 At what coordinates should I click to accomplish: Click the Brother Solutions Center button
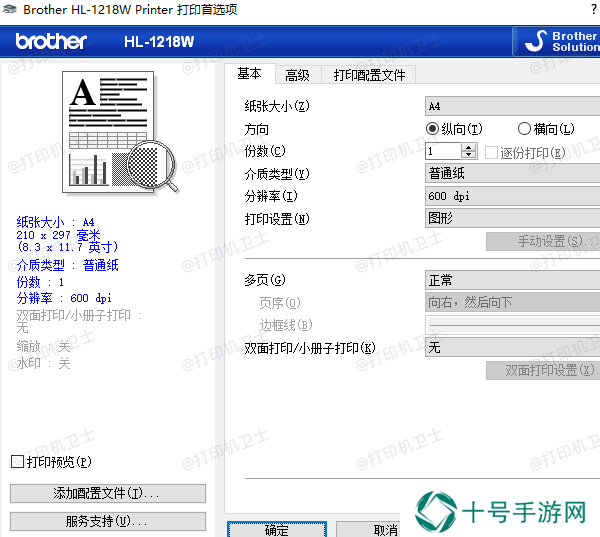[x=556, y=41]
